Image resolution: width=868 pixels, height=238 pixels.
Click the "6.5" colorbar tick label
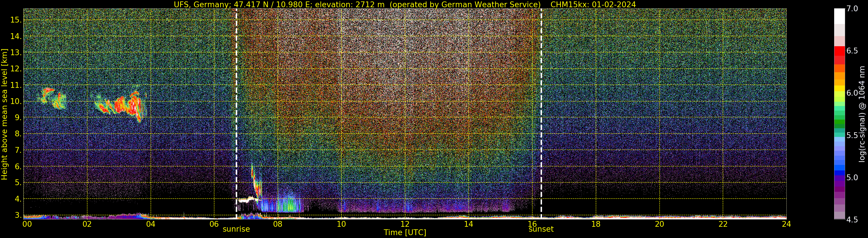pyautogui.click(x=852, y=51)
